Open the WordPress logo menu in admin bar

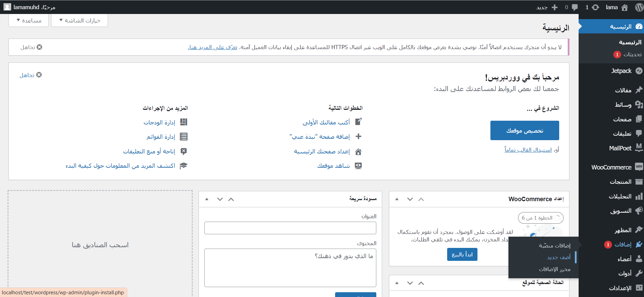tap(639, 7)
